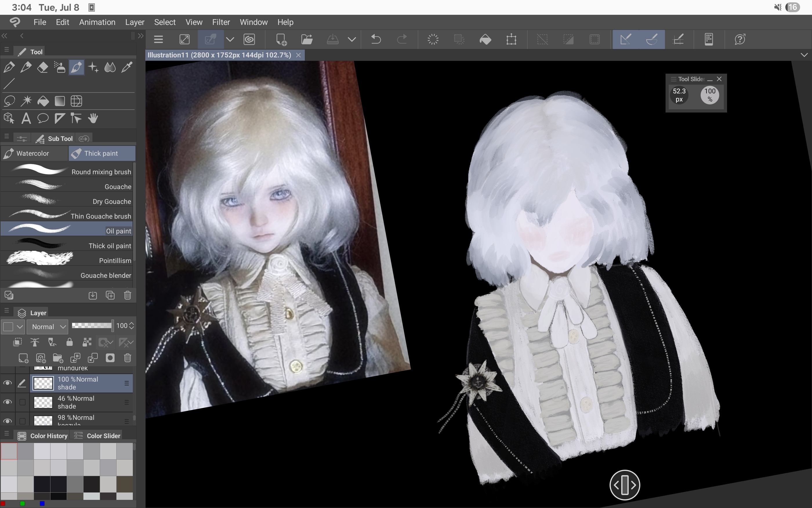The width and height of the screenshot is (812, 508).
Task: Switch to the Watercolor sub tool group
Action: [34, 153]
